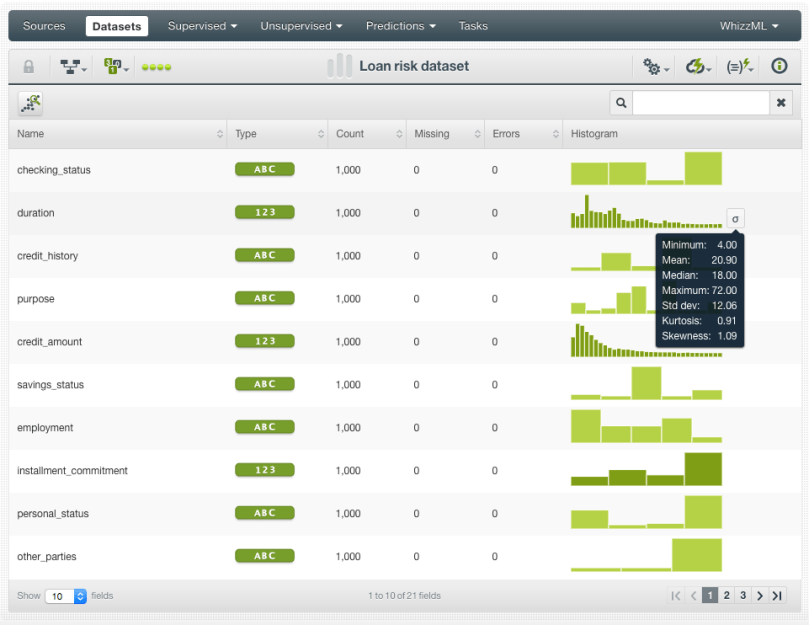This screenshot has width=809, height=625.
Task: Open the cloud actions dropdown menu
Action: [698, 67]
